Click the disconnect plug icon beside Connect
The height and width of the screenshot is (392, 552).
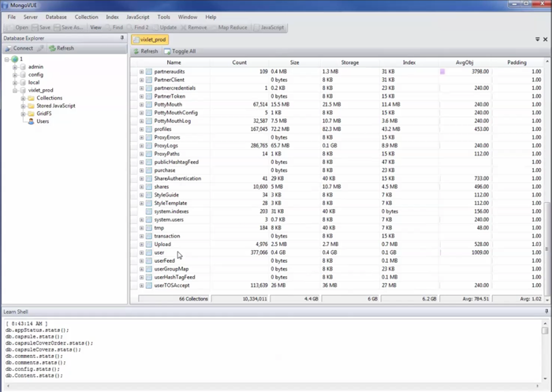[x=41, y=48]
